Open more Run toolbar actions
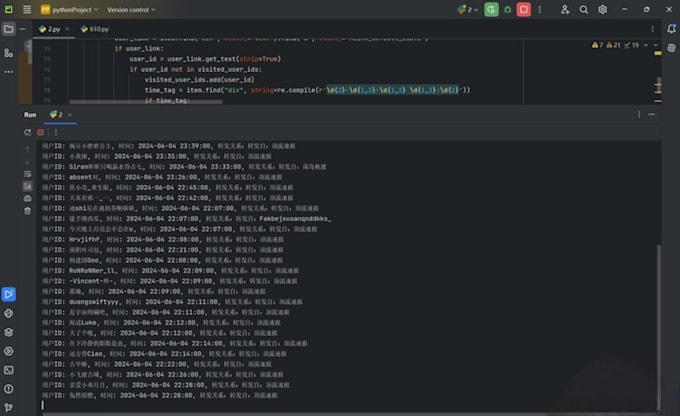 pos(56,132)
